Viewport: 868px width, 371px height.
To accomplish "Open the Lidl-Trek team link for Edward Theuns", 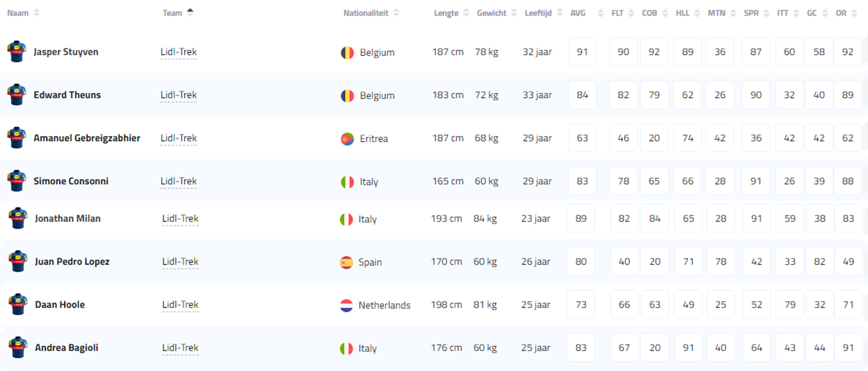I will [178, 95].
